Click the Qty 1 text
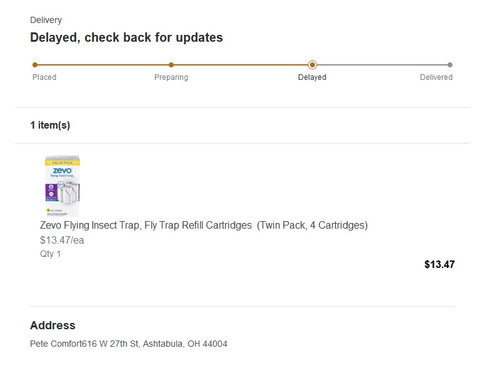The height and width of the screenshot is (391, 500). pyautogui.click(x=50, y=254)
